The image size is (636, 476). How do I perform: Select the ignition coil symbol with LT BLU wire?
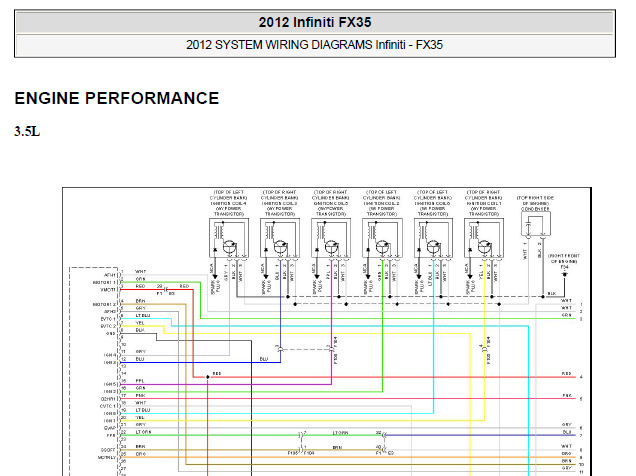pyautogui.click(x=434, y=238)
